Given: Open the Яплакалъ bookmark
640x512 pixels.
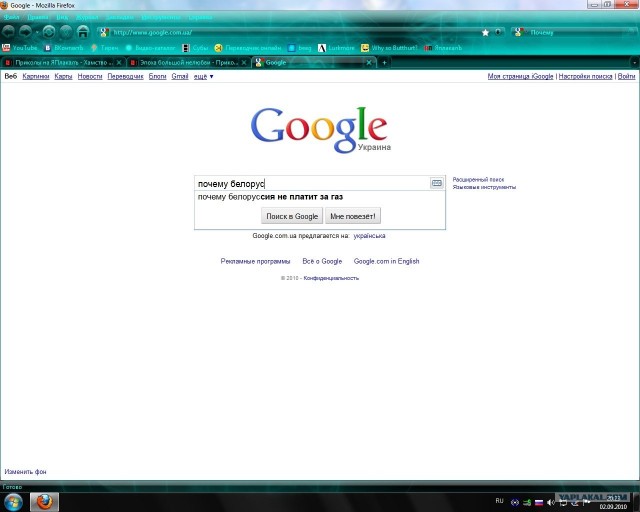Looking at the screenshot, I should pos(443,48).
